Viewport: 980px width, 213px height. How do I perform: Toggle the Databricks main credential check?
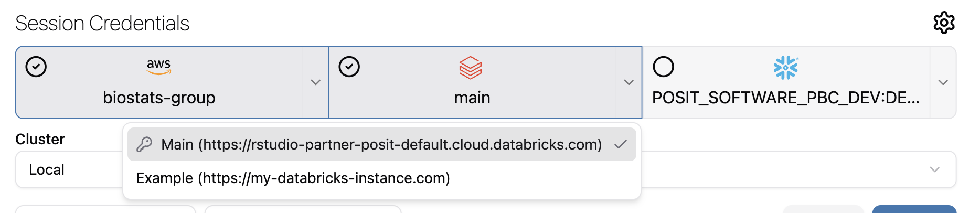[x=349, y=67]
